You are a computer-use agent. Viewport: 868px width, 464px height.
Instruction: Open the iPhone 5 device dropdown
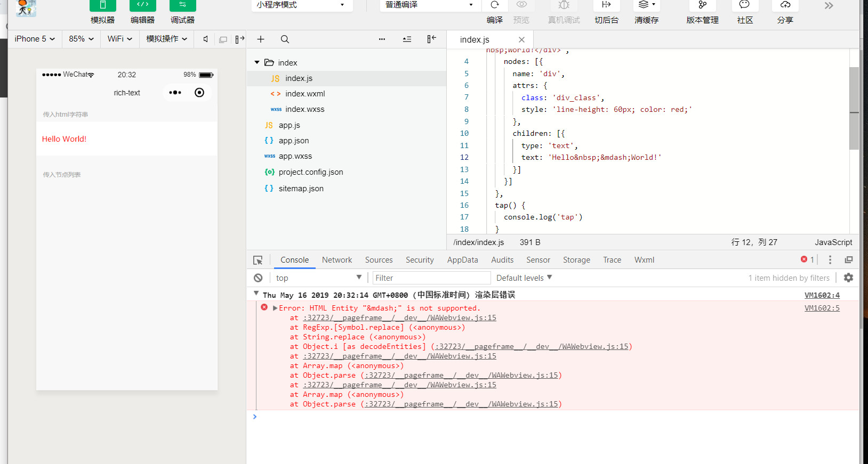click(x=35, y=39)
